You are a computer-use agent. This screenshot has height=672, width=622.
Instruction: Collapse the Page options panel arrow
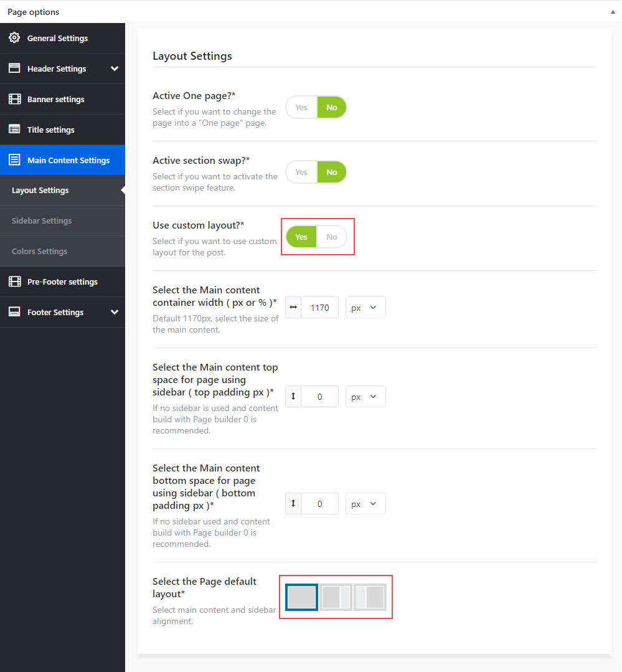[x=612, y=12]
